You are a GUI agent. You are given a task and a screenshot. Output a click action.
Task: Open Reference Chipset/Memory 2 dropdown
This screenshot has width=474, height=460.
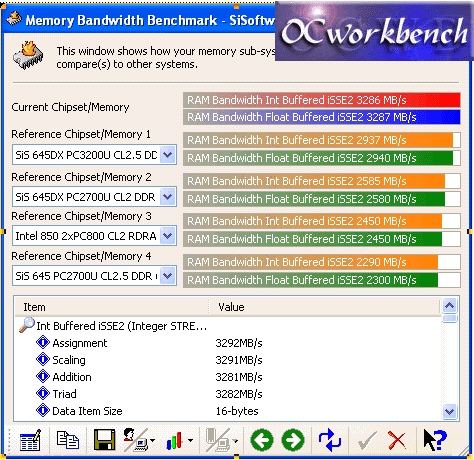(167, 197)
